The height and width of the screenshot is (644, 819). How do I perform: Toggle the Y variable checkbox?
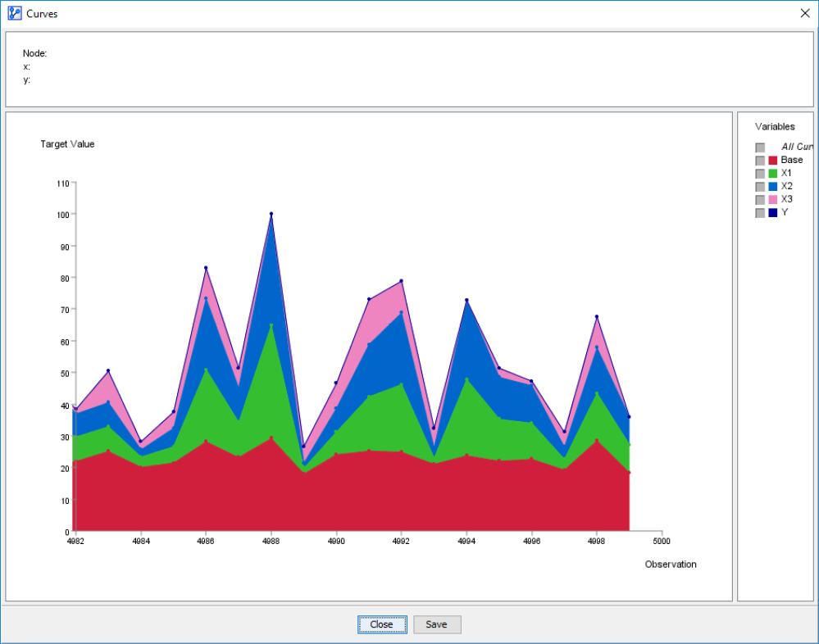(760, 213)
